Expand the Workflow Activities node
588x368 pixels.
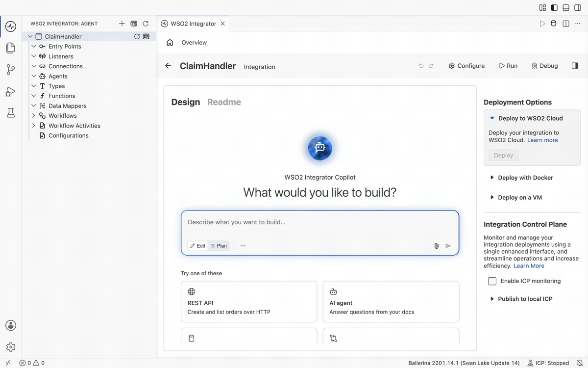(34, 126)
